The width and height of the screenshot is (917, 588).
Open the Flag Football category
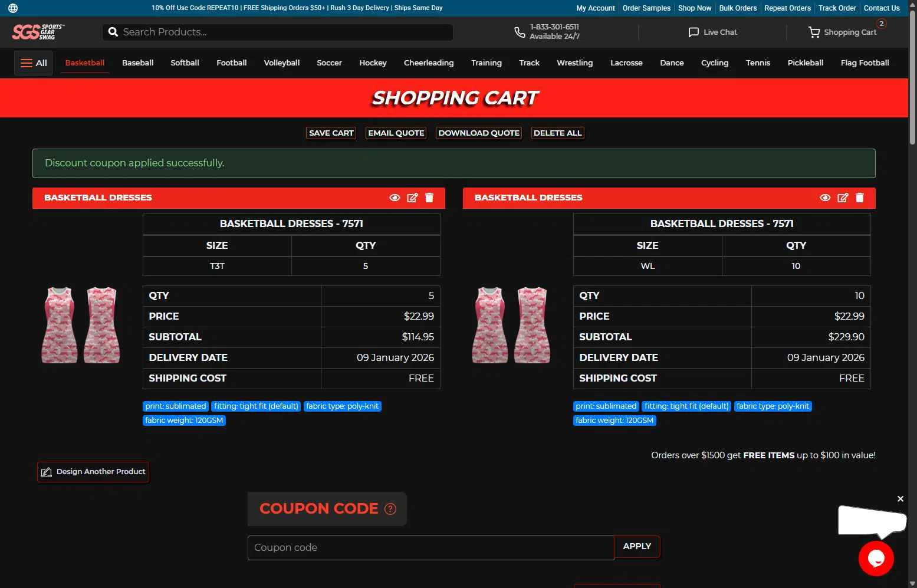[865, 63]
